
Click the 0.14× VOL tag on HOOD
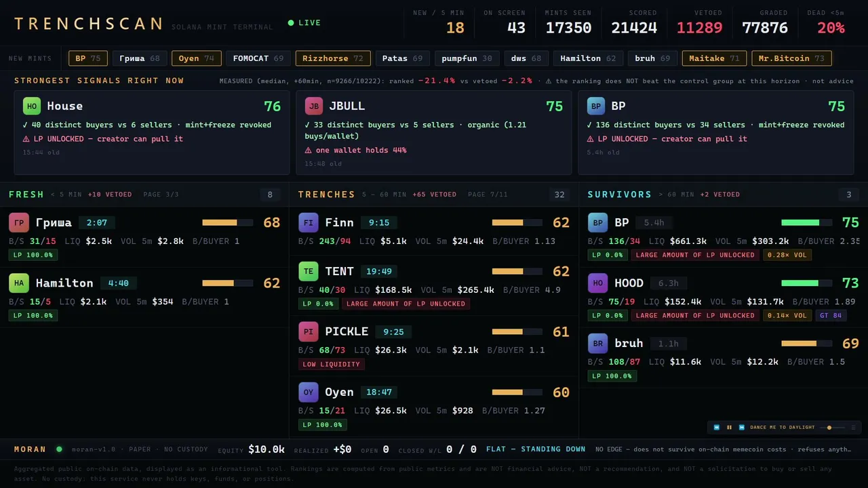pos(787,315)
